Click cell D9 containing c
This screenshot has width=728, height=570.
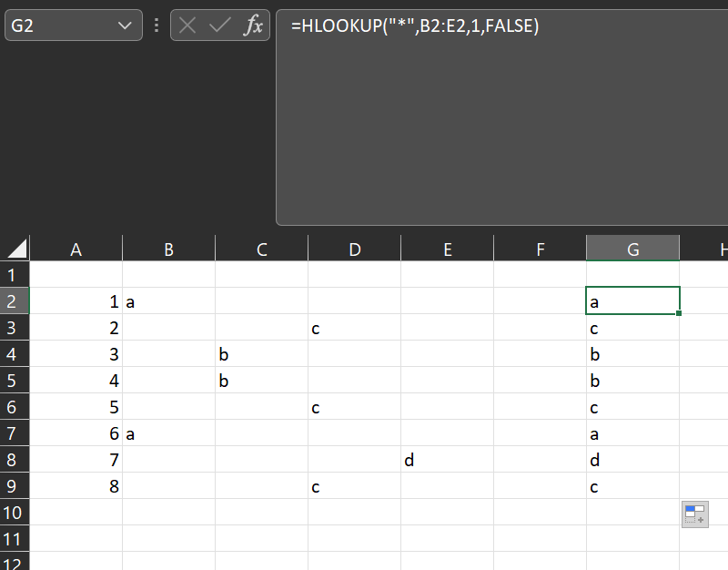coord(355,486)
